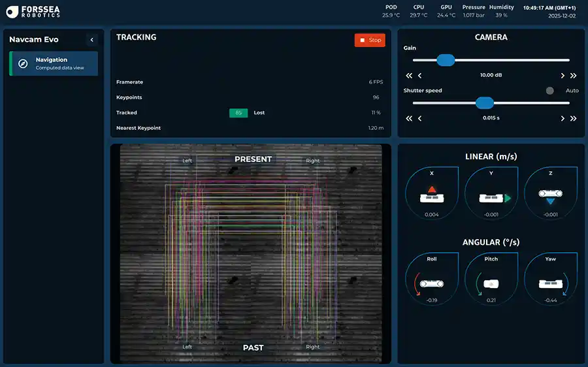Click the PRESENT label in the camera view
Viewport: 588px width, 367px height.
pyautogui.click(x=253, y=159)
